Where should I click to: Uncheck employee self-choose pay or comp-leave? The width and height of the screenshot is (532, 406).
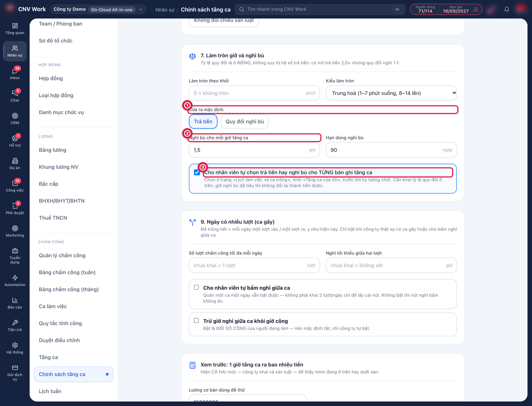click(197, 172)
